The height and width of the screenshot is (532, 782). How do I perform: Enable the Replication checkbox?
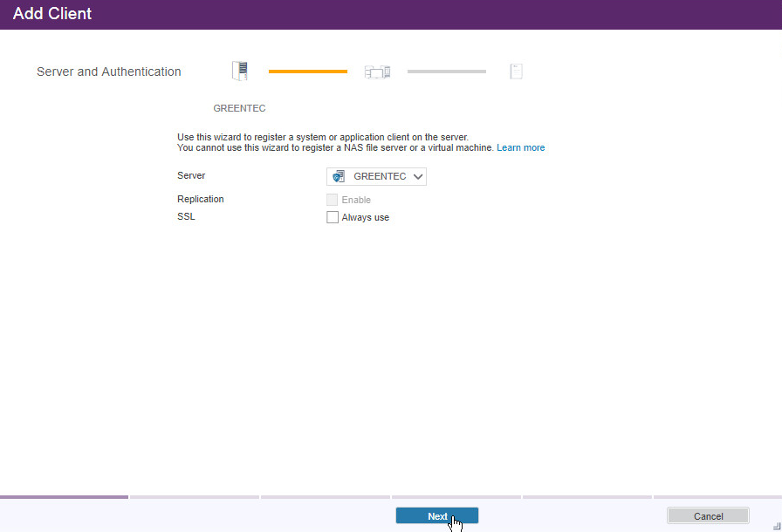(x=333, y=200)
